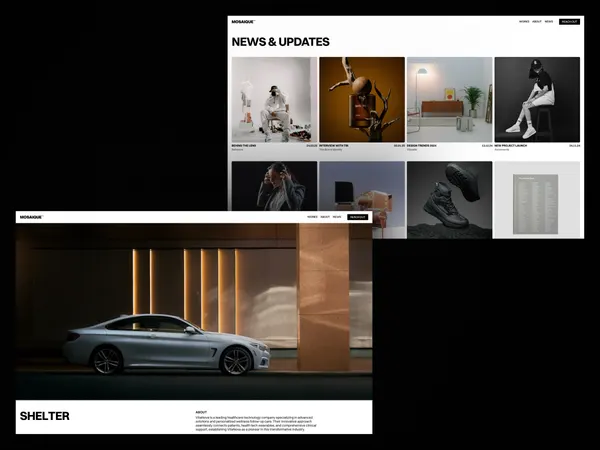600x450 pixels.
Task: Open Interview With article thumbnail with bottle
Action: (x=362, y=99)
